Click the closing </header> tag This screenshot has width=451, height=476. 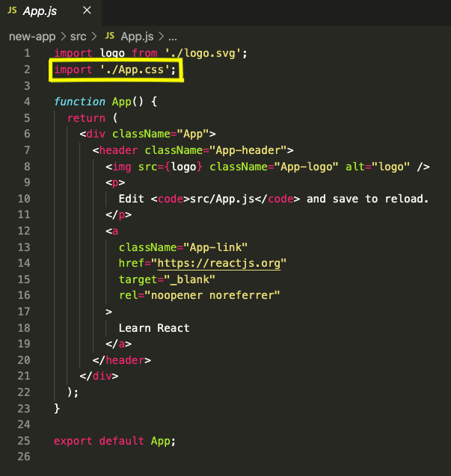coord(122,360)
